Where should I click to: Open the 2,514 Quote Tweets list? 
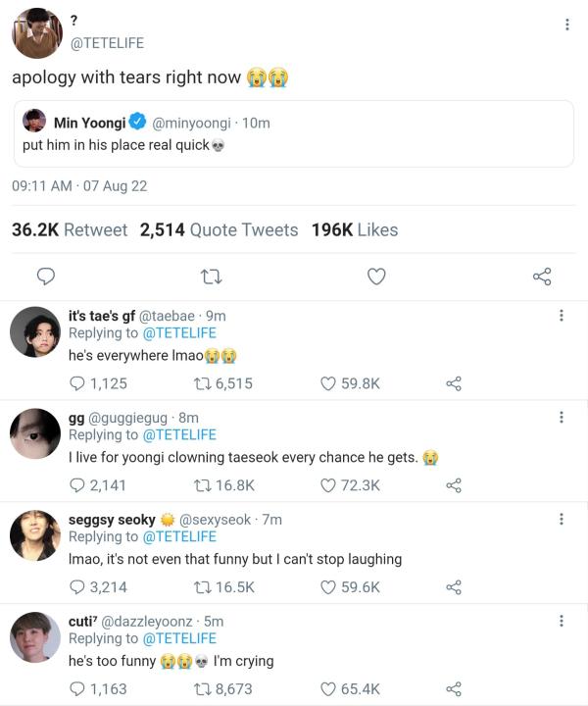(x=219, y=229)
